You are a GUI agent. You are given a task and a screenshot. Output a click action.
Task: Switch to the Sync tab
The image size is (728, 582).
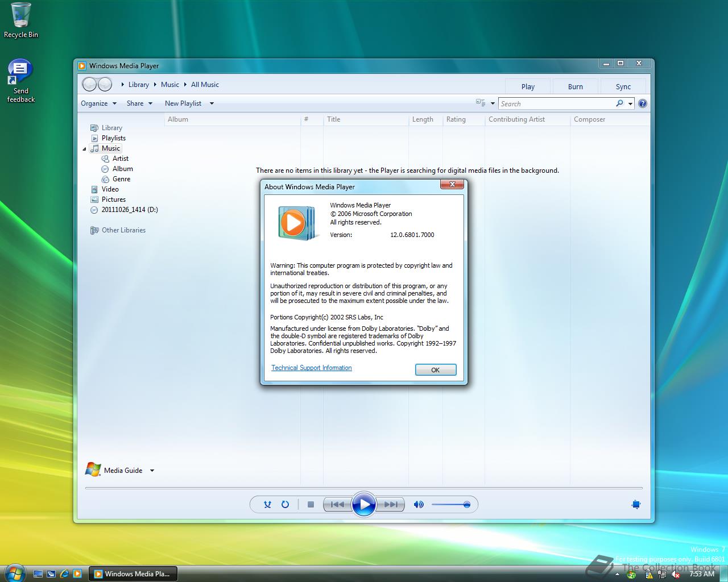tap(623, 86)
